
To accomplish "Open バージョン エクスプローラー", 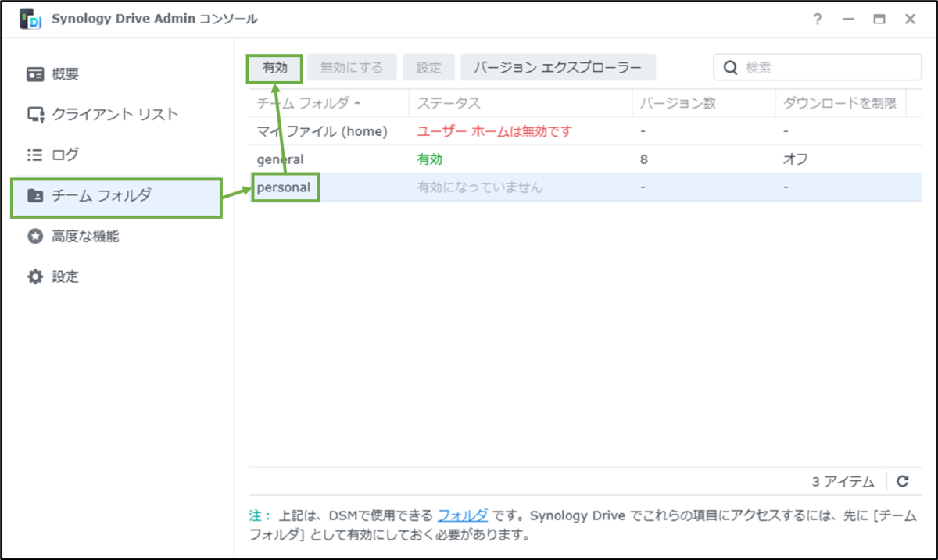I will tap(558, 68).
